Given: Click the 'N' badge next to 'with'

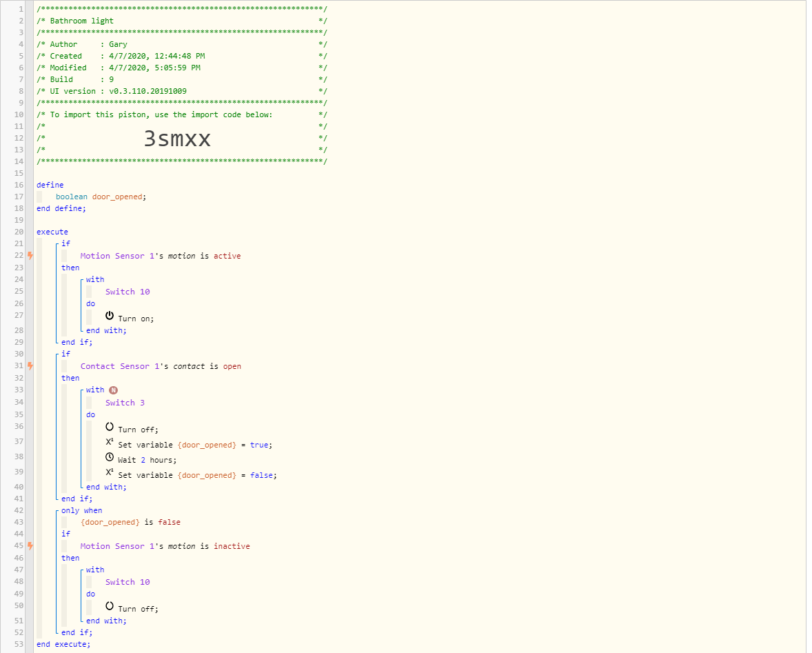Looking at the screenshot, I should 113,390.
